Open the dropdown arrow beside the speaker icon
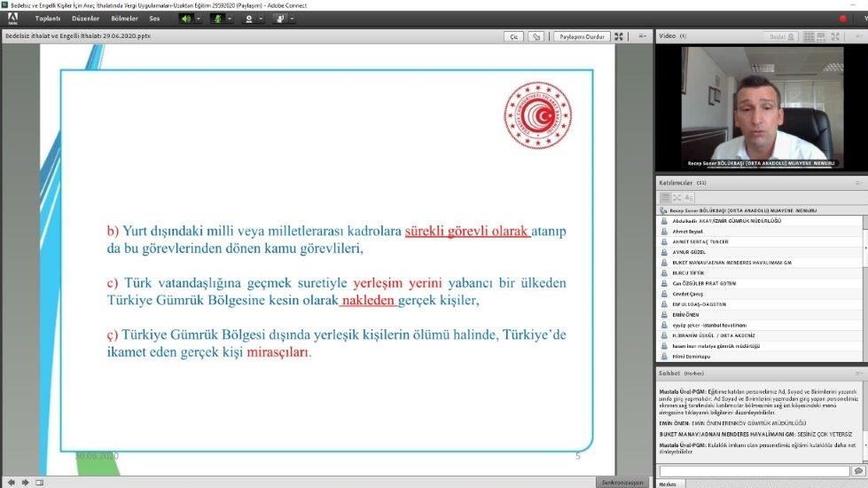 click(199, 18)
